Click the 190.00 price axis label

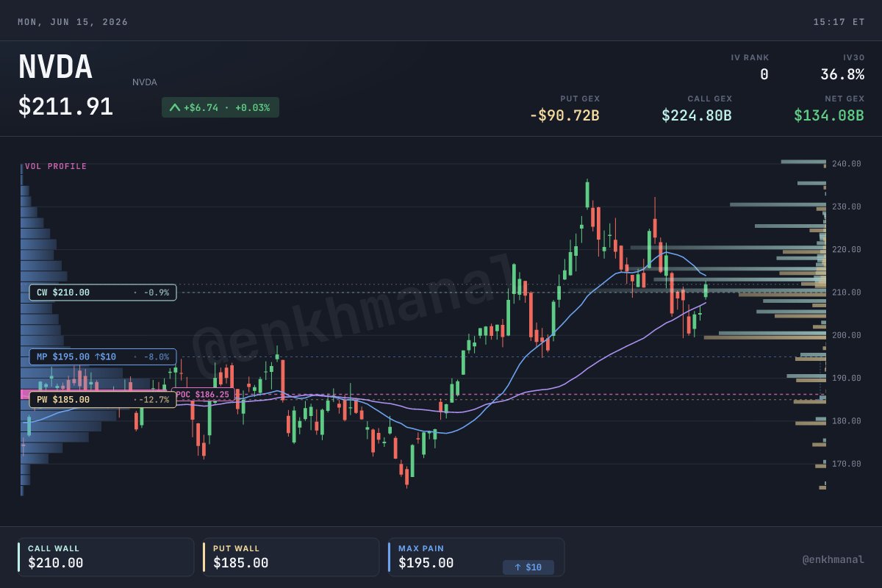click(x=847, y=379)
